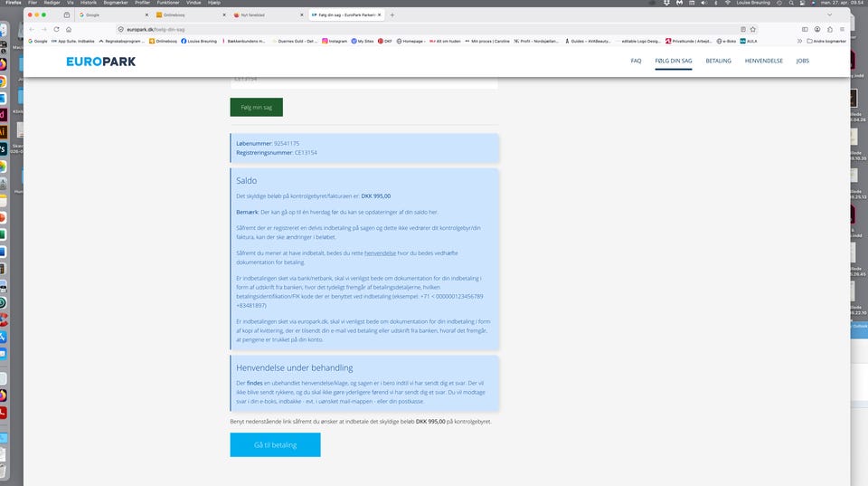The width and height of the screenshot is (868, 486).
Task: Open the Firefox account profile icon
Action: [817, 29]
